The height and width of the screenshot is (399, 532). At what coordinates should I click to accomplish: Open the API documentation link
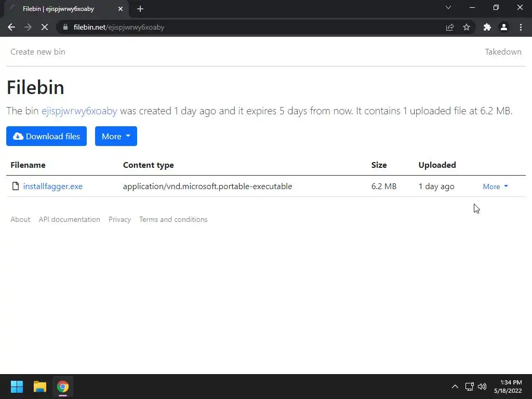(x=69, y=219)
